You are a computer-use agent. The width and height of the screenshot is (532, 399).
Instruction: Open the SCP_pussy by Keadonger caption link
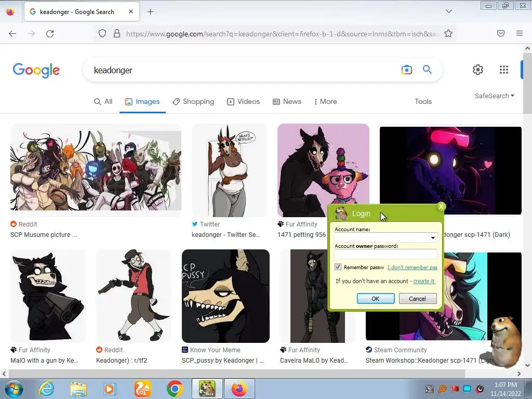pyautogui.click(x=222, y=361)
